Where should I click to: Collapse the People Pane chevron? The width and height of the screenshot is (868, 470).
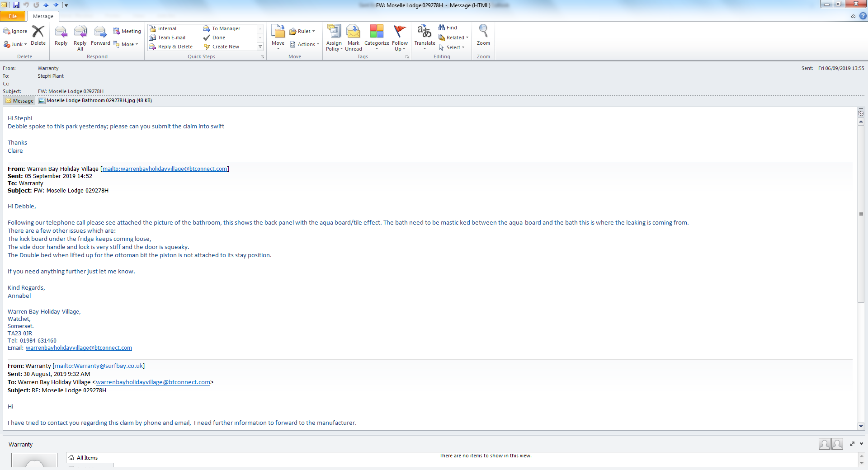[x=862, y=444]
